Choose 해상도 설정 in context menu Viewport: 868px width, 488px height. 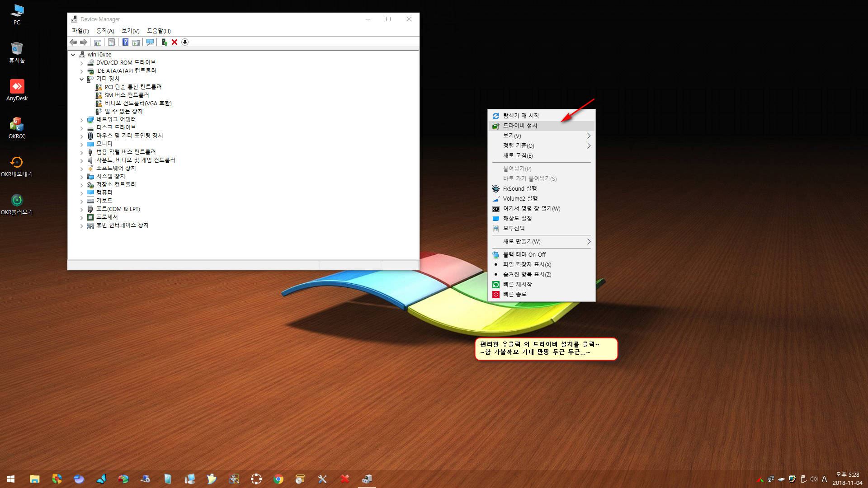541,219
